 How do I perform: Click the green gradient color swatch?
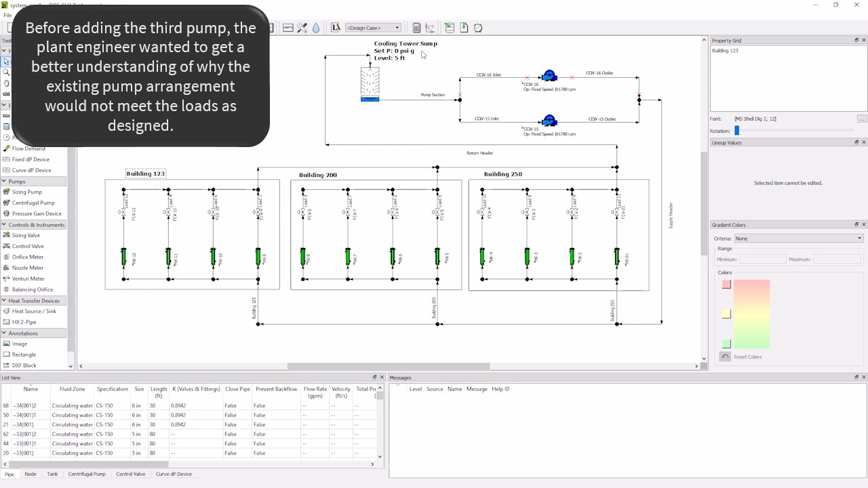click(726, 344)
